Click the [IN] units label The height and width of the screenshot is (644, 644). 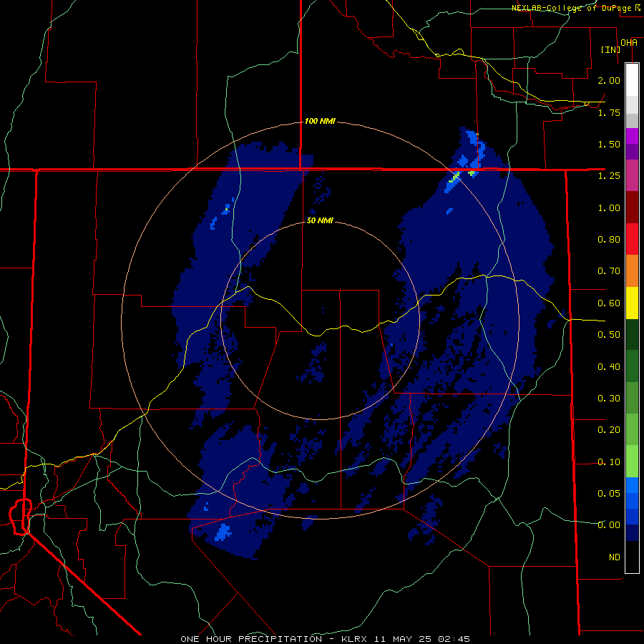(610, 49)
